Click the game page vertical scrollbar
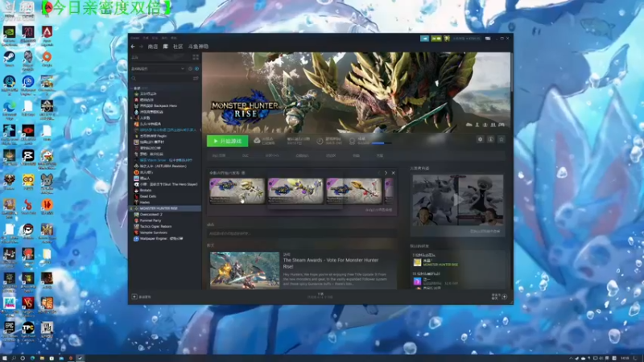This screenshot has width=644, height=362. point(511,74)
